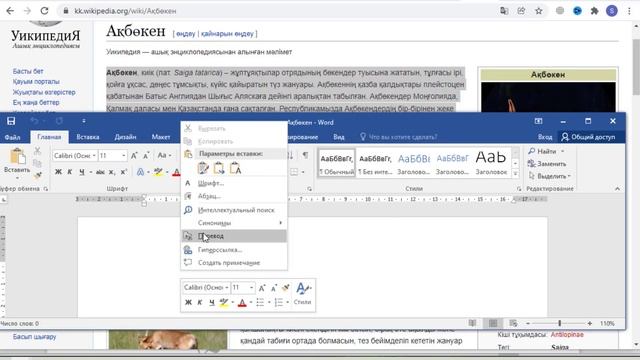Choose Keep Text Only paste option
Screen dimensions: 640x360
235,168
